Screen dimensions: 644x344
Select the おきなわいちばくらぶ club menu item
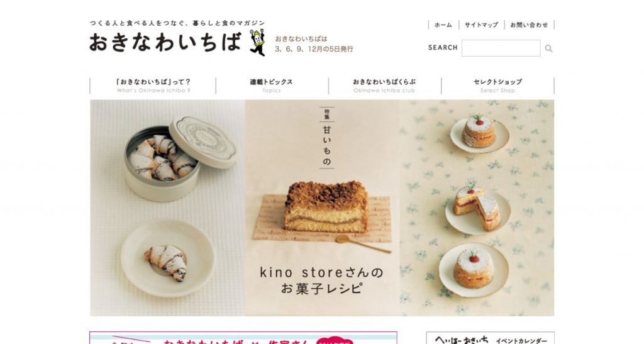coord(384,86)
